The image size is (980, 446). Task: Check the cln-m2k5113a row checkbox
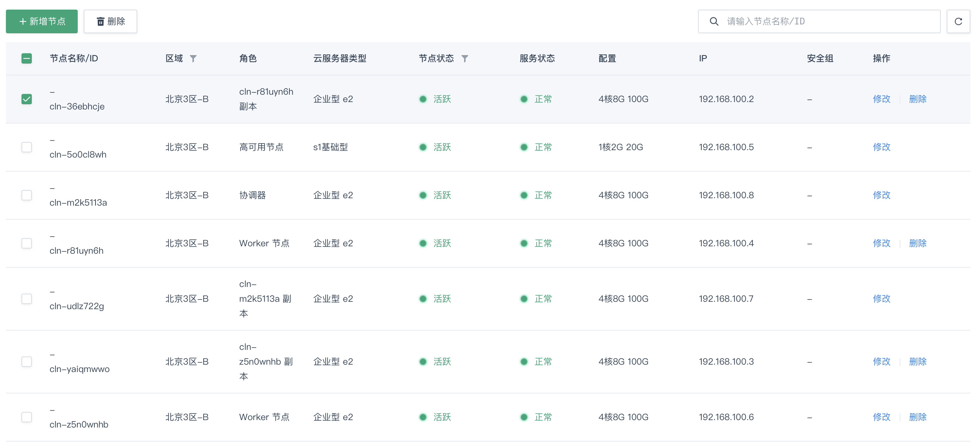pos(27,195)
